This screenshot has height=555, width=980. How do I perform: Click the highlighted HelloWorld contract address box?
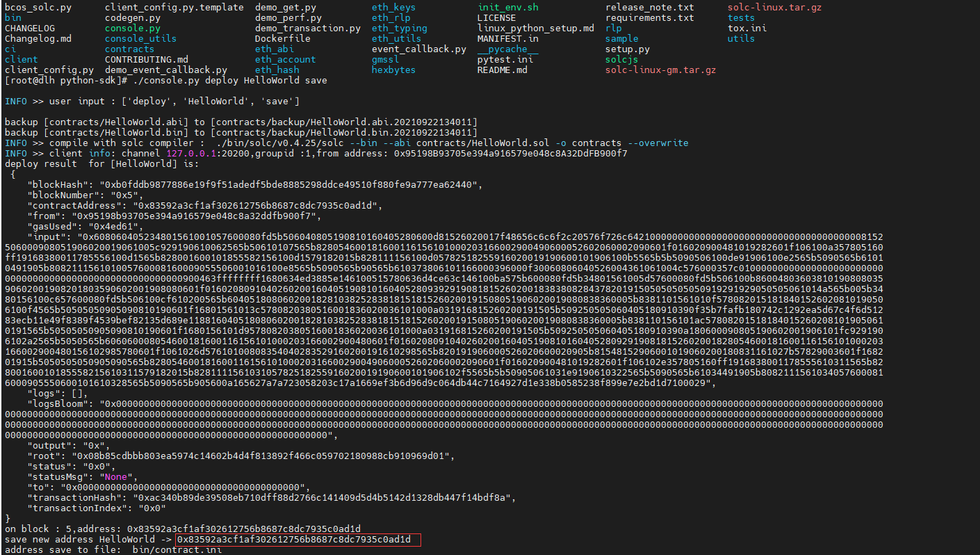click(296, 539)
